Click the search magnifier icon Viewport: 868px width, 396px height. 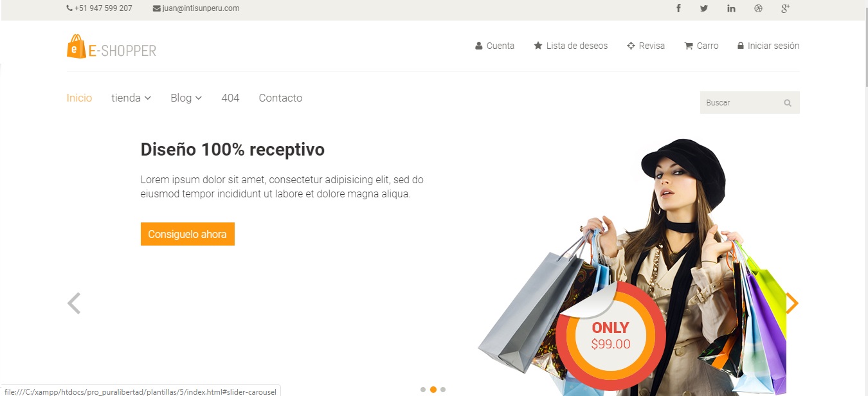coord(788,103)
